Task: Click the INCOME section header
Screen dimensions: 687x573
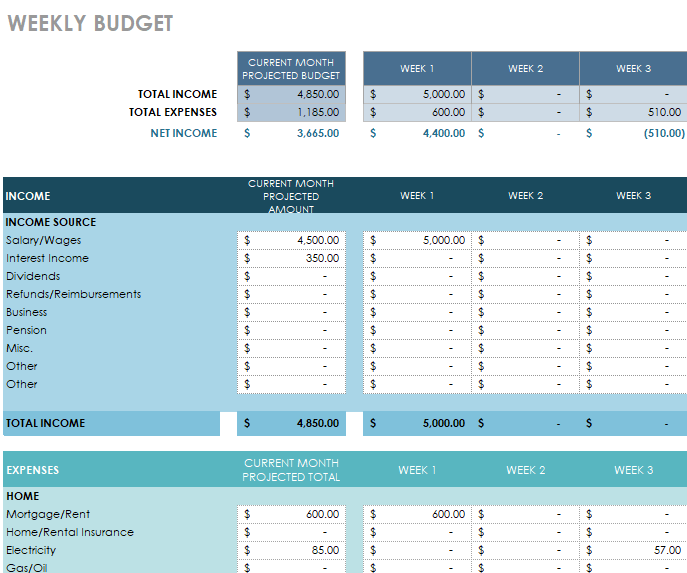Action: click(x=28, y=196)
